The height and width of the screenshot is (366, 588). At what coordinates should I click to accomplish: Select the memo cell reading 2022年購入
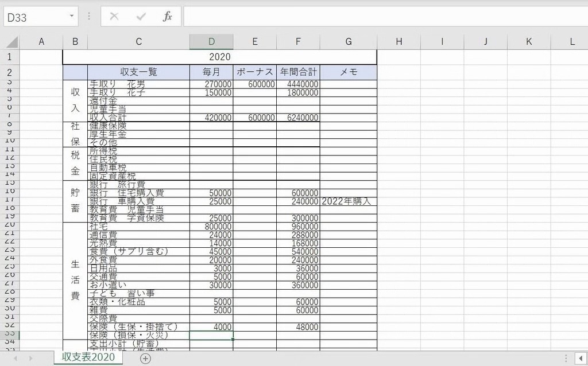pos(348,201)
